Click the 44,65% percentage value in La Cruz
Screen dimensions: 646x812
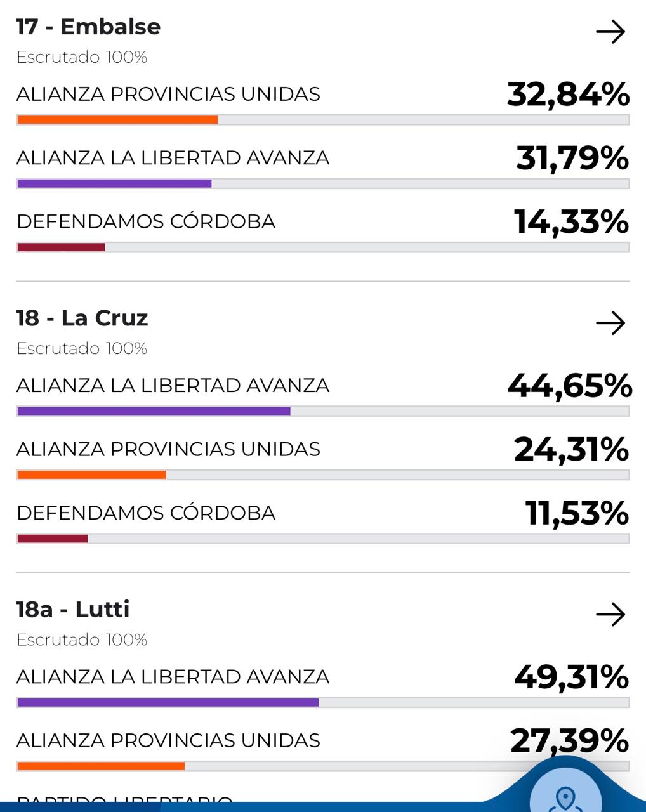tap(569, 384)
